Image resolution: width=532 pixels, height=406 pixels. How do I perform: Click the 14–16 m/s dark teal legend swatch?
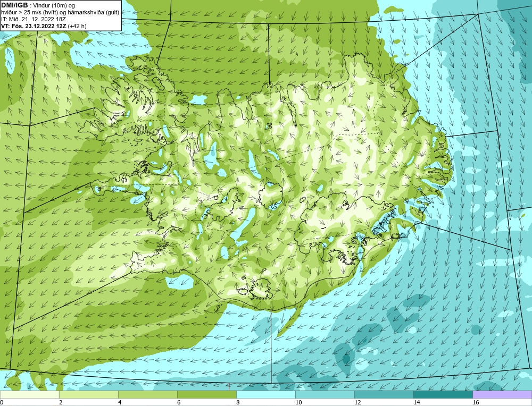point(443,394)
